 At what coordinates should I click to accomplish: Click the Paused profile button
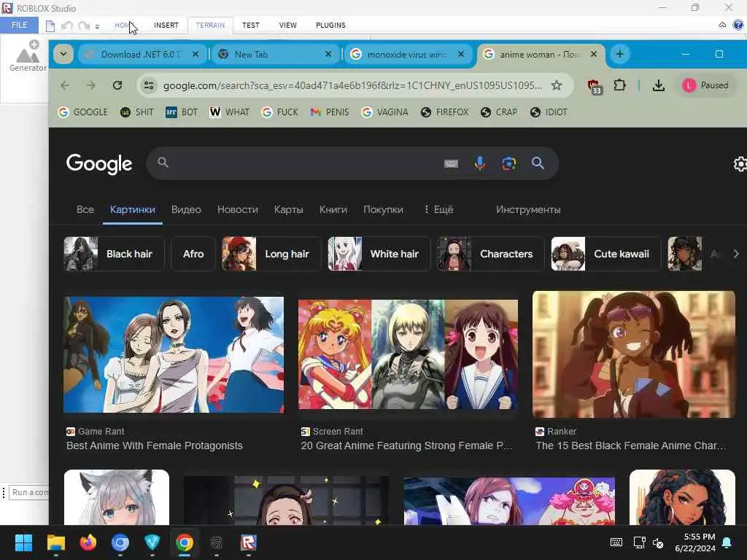(705, 85)
